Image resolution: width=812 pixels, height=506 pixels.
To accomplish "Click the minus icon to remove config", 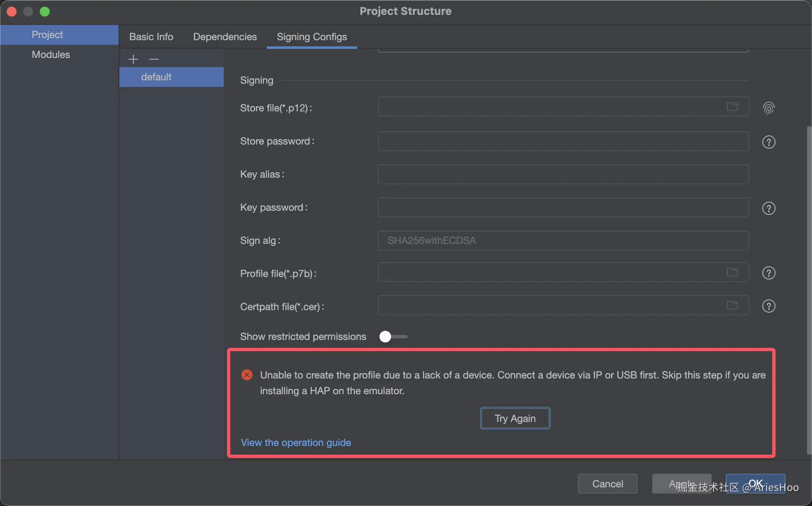I will 154,59.
